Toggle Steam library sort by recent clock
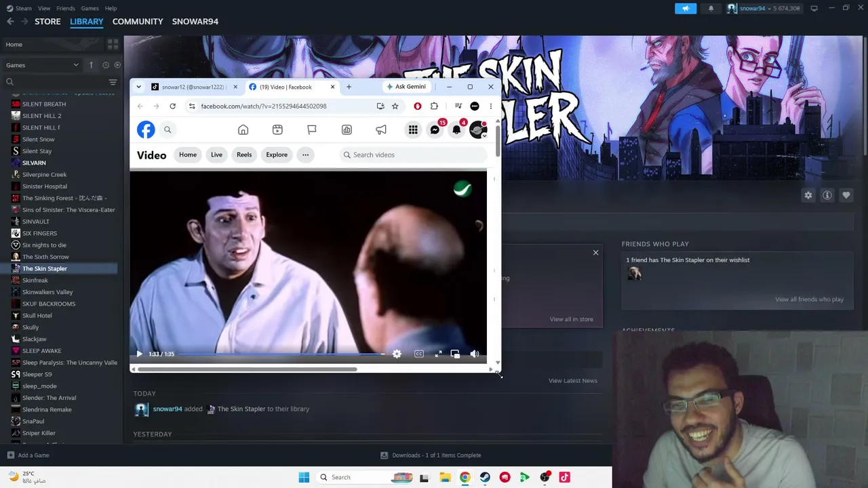The width and height of the screenshot is (868, 488). point(106,65)
